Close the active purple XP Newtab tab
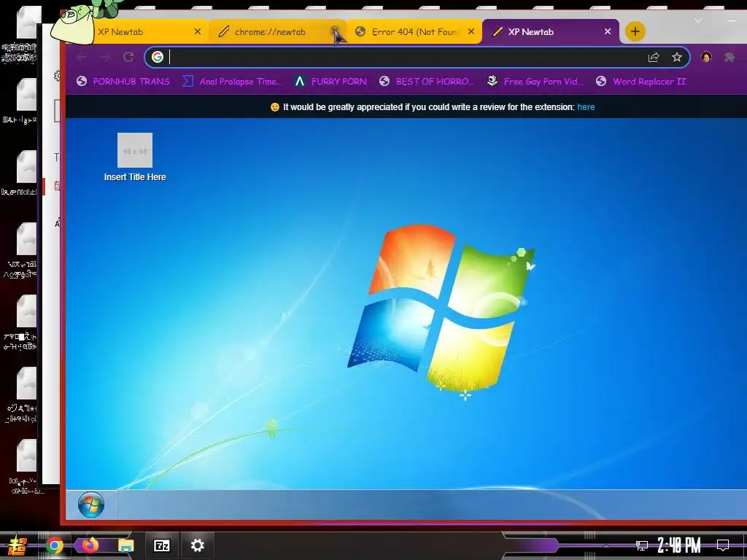 click(x=608, y=31)
